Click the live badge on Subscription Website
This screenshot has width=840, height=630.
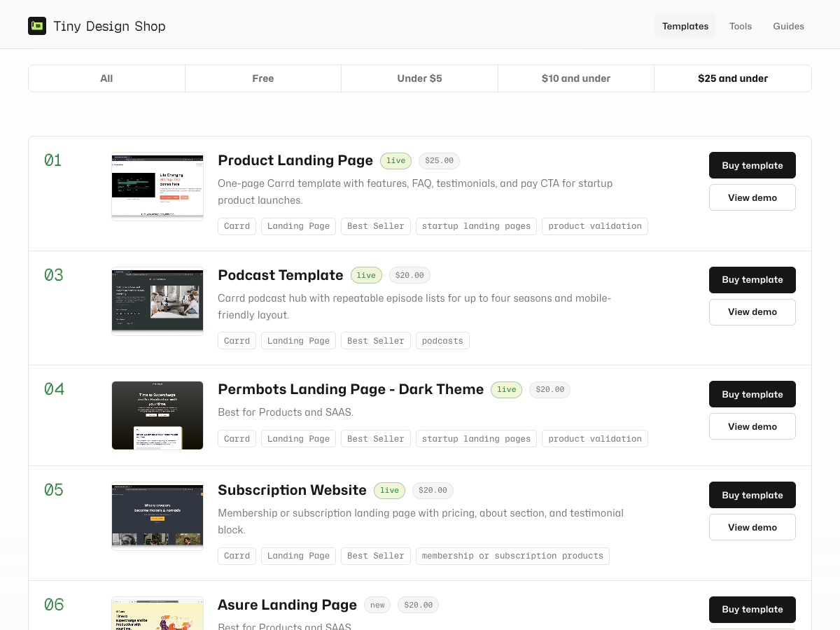389,491
